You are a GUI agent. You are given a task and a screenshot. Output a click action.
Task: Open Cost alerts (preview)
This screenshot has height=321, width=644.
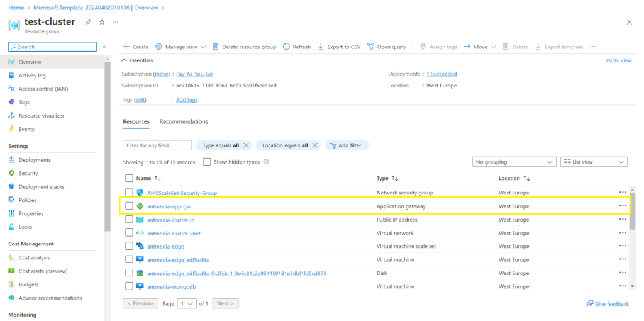(43, 271)
